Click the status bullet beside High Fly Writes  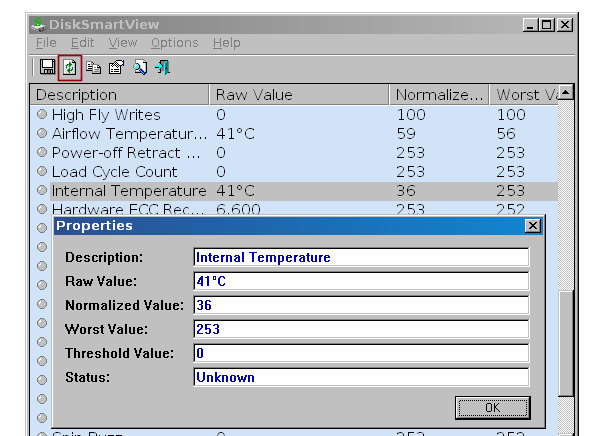coord(42,114)
